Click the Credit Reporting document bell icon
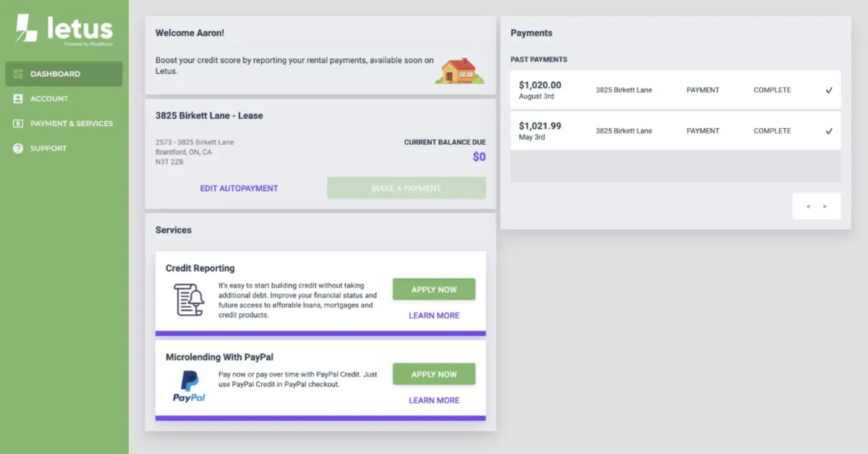Viewport: 868px width, 454px height. [189, 300]
